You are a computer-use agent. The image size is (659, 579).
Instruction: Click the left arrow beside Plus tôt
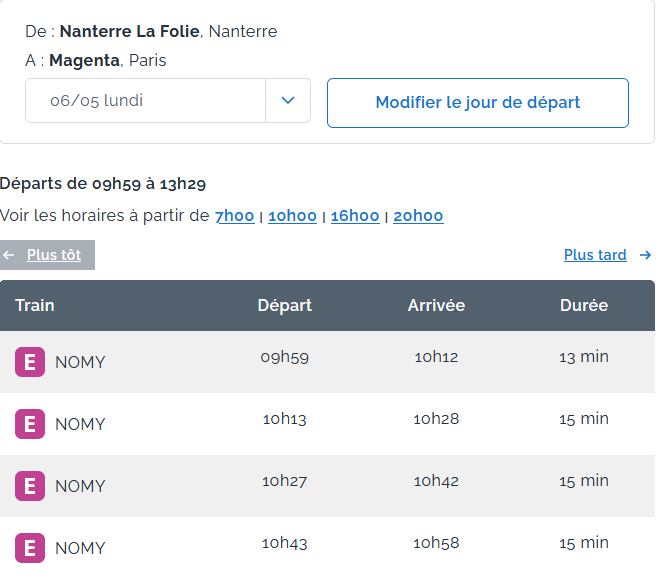(9, 255)
